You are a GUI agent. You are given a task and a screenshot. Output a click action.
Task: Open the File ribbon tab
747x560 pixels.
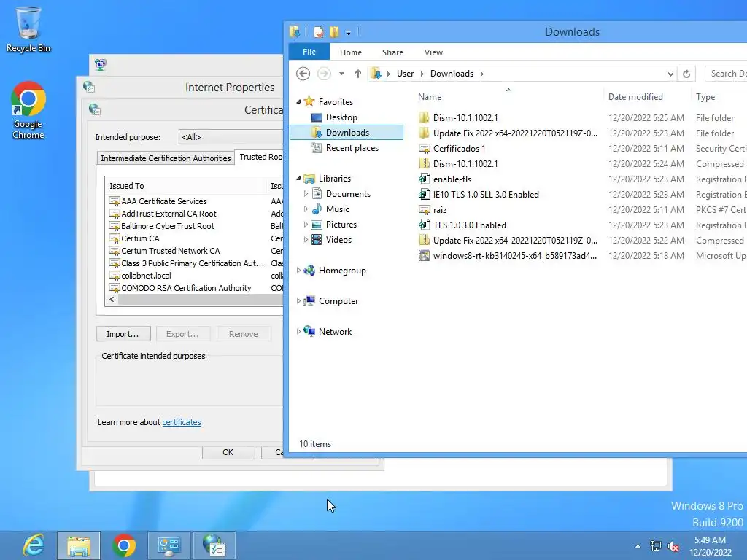click(309, 52)
